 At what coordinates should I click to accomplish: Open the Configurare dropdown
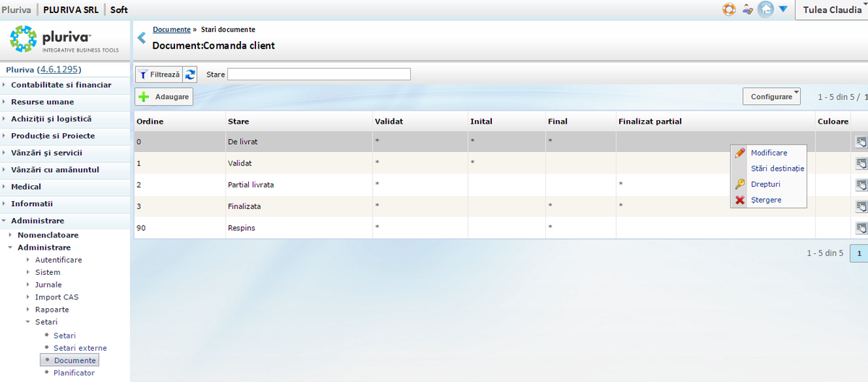(771, 96)
